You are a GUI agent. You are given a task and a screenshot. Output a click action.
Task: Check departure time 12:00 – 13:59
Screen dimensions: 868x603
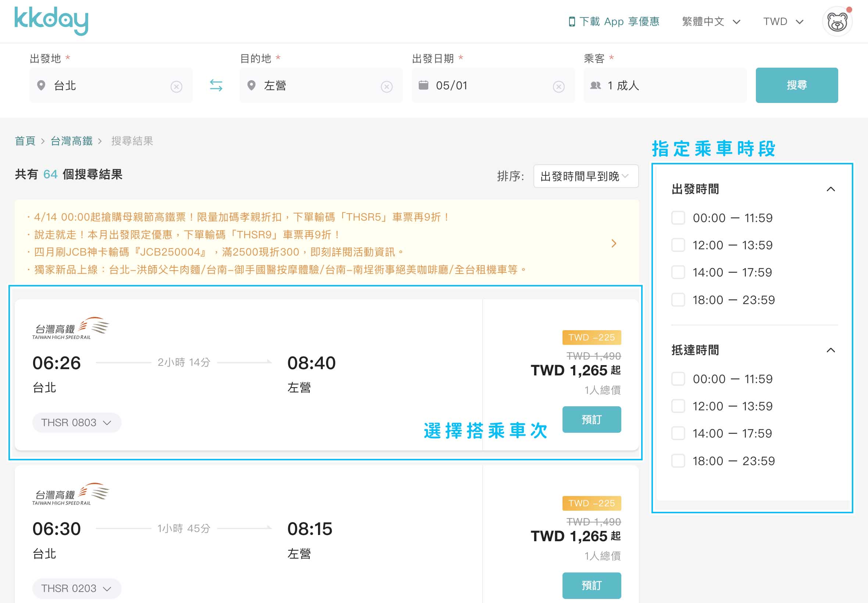(x=678, y=245)
